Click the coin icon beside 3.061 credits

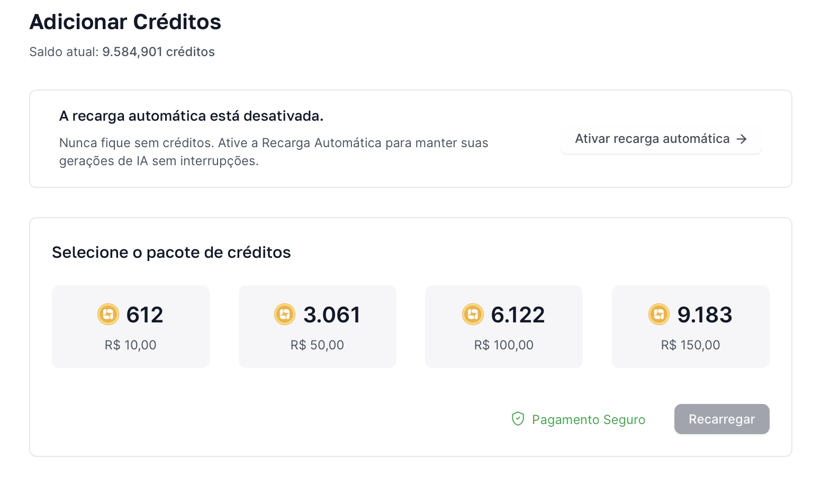285,314
